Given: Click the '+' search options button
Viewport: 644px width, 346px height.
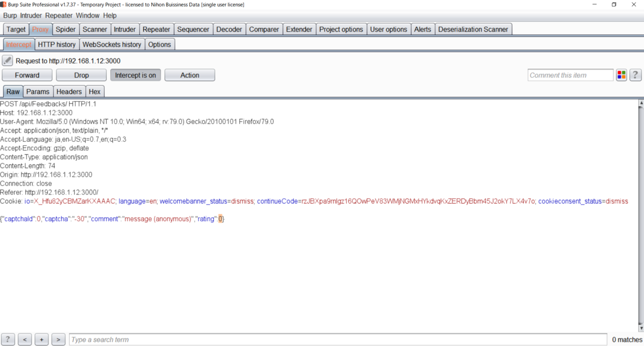Looking at the screenshot, I should pyautogui.click(x=41, y=340).
